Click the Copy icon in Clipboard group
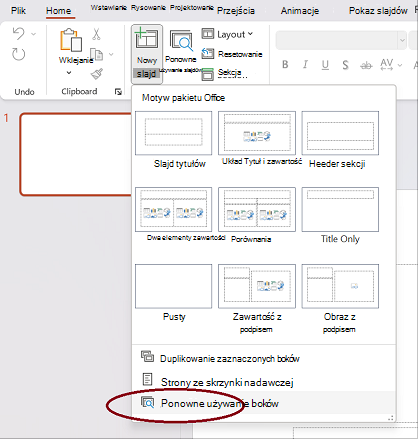This screenshot has height=439, width=418. 97,54
